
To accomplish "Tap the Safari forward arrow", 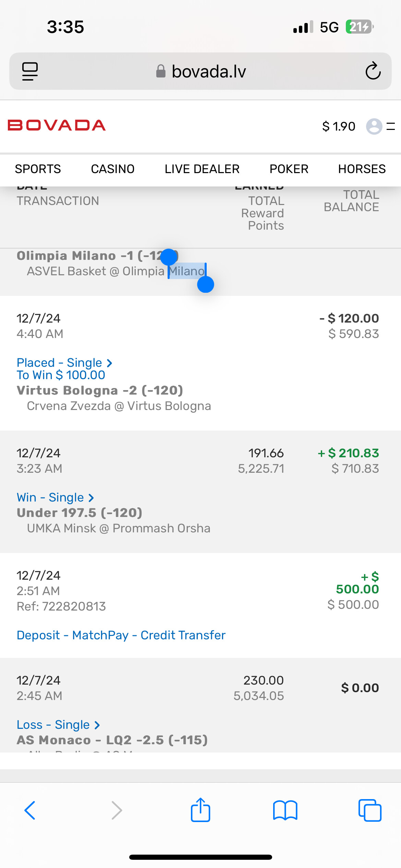I will [x=117, y=810].
